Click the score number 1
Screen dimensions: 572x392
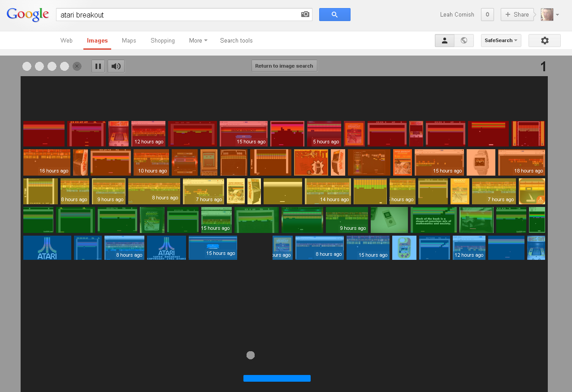point(543,67)
